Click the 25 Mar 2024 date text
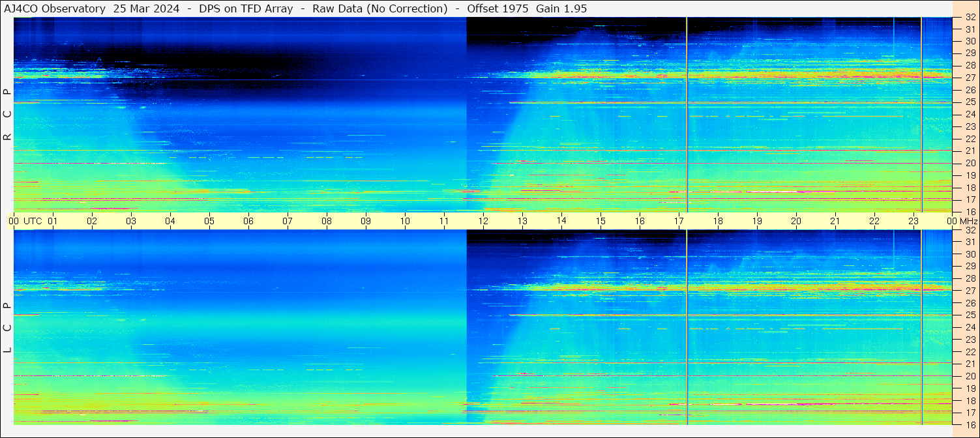Image resolution: width=980 pixels, height=438 pixels. pyautogui.click(x=147, y=8)
